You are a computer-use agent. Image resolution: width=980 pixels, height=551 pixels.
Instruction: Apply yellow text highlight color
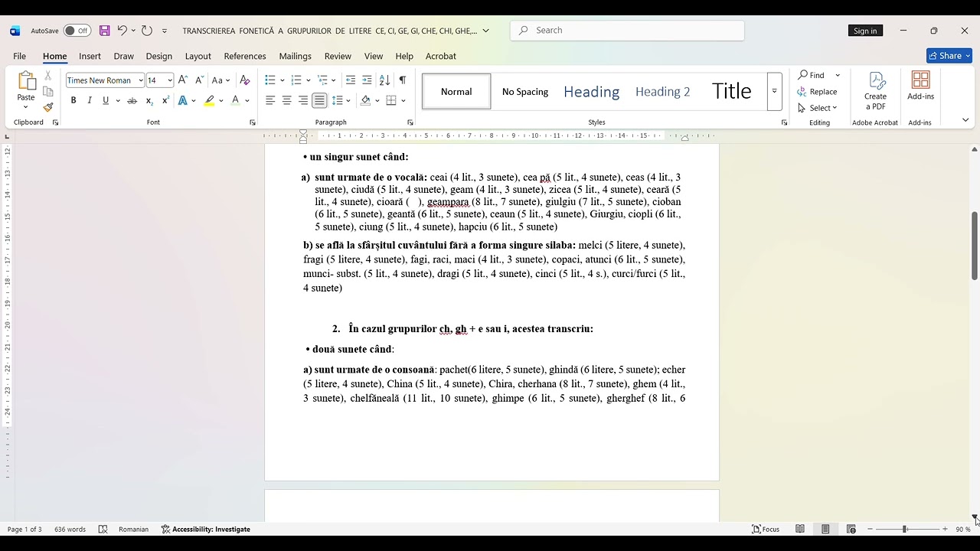(x=209, y=100)
